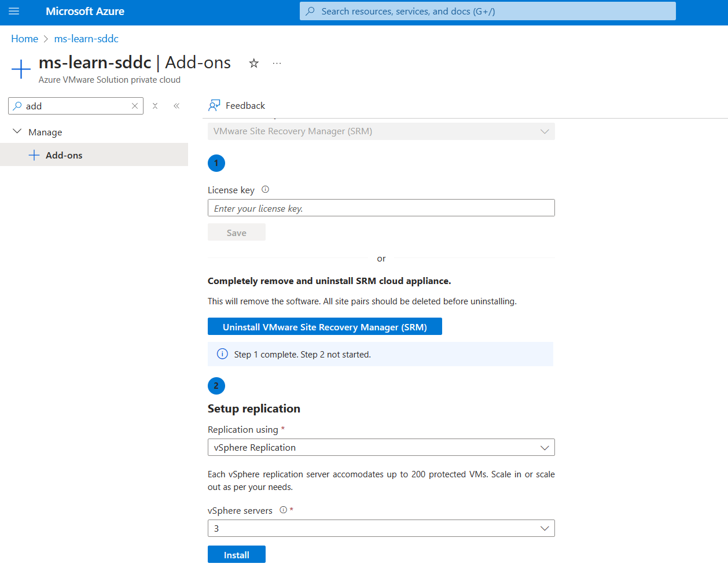Open the Replication using dropdown

381,447
